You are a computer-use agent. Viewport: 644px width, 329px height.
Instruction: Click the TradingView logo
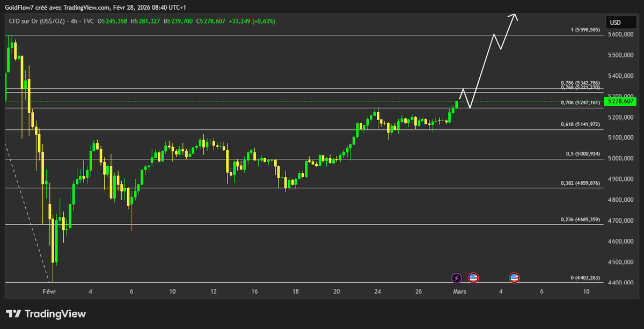46,314
